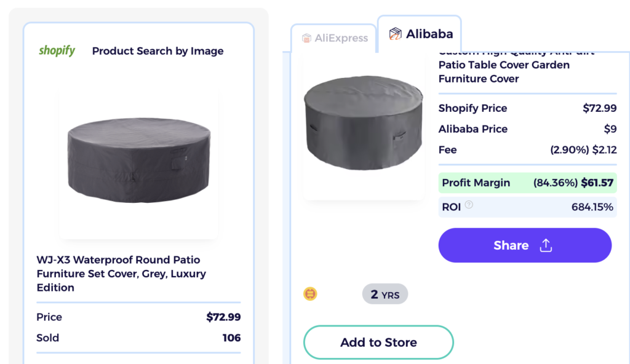Click the 2 YRS supplier badge
Image resolution: width=630 pixels, height=364 pixels.
click(x=385, y=295)
